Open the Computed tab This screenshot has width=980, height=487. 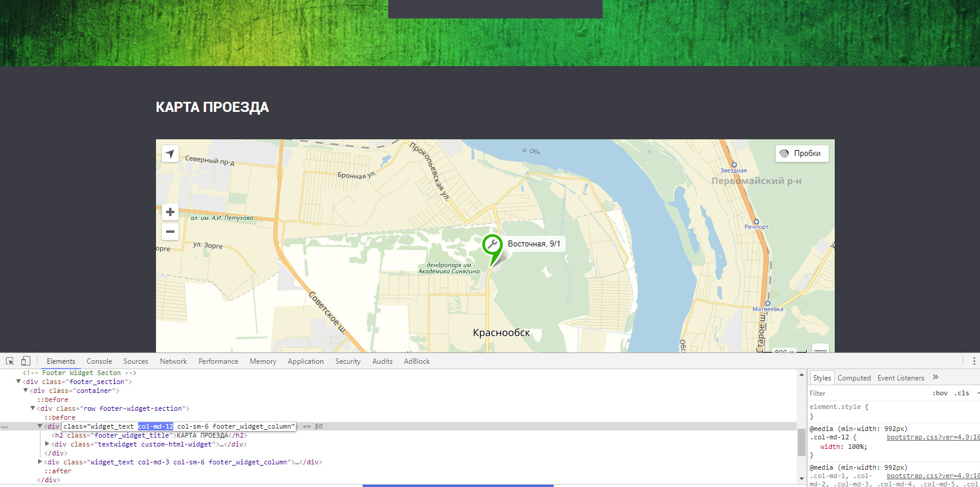(854, 378)
